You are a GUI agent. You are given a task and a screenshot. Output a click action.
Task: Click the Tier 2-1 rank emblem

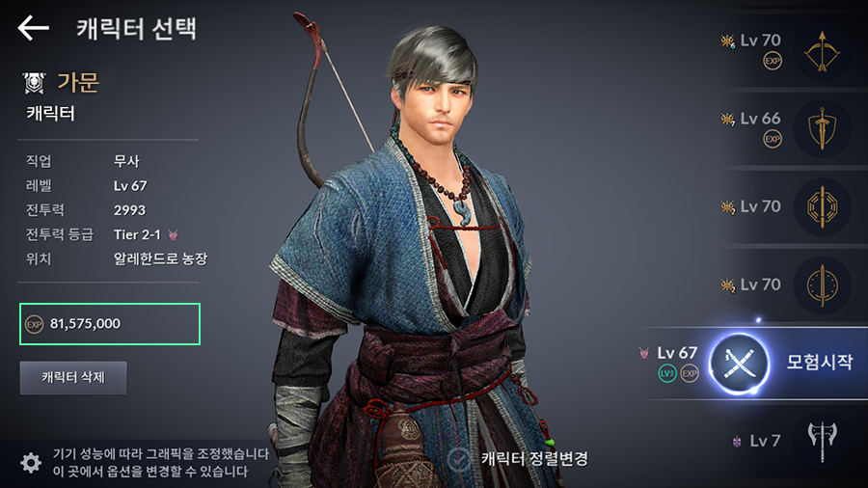click(x=174, y=235)
